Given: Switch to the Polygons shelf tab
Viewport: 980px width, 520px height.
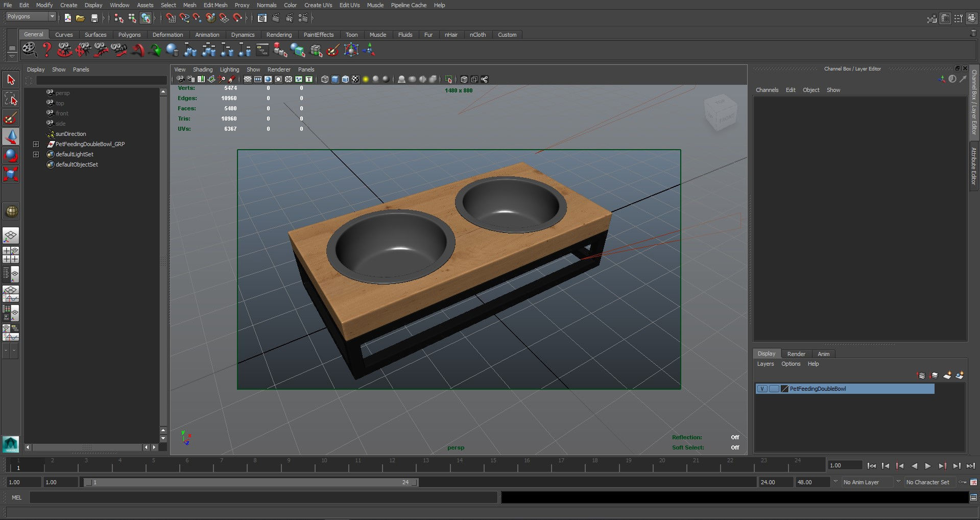Looking at the screenshot, I should pyautogui.click(x=129, y=35).
